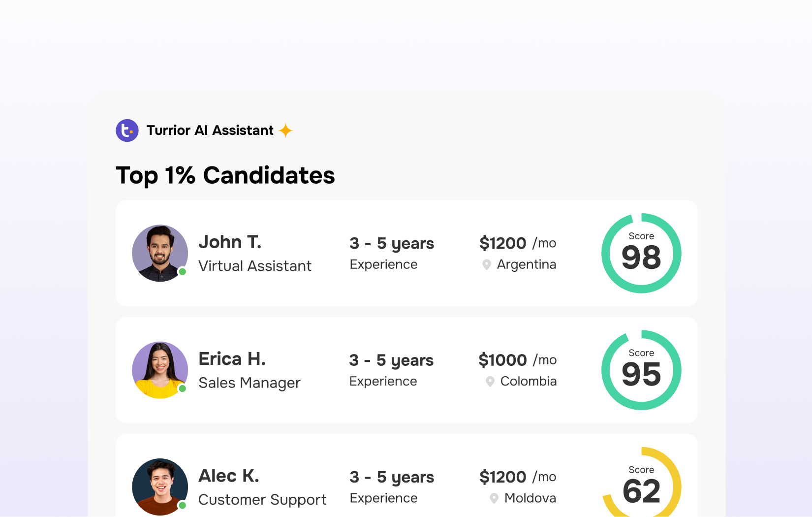Click the $1000 /mo salary text
This screenshot has height=517, width=812.
coord(518,360)
